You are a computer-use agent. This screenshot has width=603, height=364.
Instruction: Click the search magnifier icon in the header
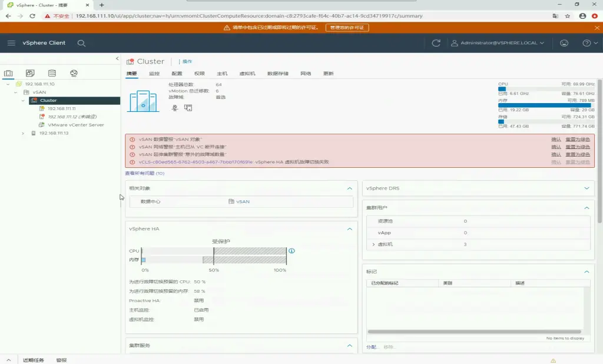[x=82, y=43]
